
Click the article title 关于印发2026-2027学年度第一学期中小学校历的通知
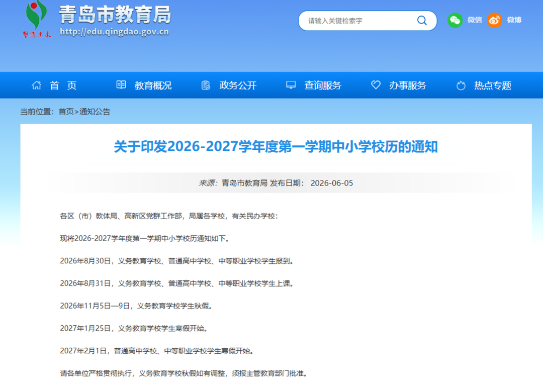(276, 146)
